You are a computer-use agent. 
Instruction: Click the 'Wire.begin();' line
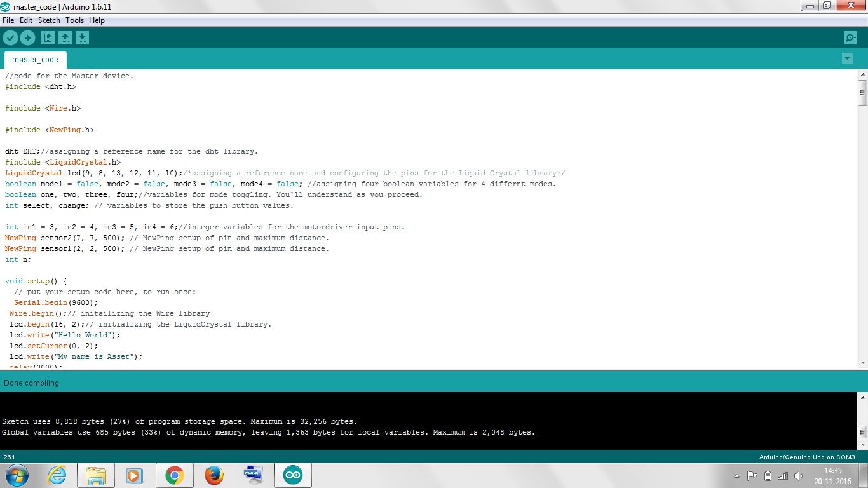(109, 313)
